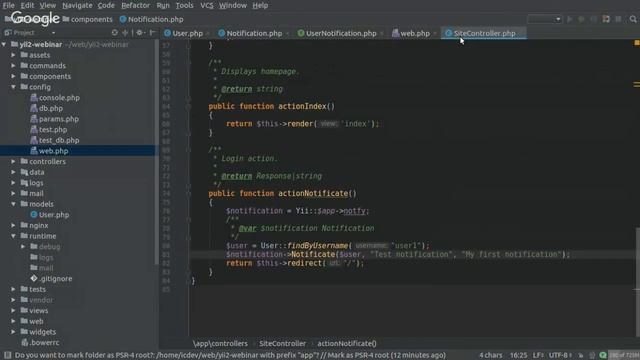Viewport: 640px width, 360px height.
Task: Select the views folder in tree
Action: 38,310
